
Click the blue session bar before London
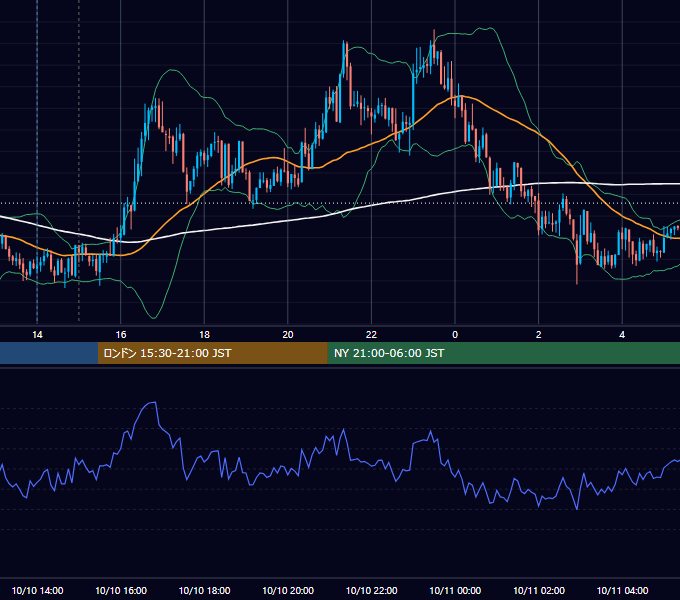[49, 353]
